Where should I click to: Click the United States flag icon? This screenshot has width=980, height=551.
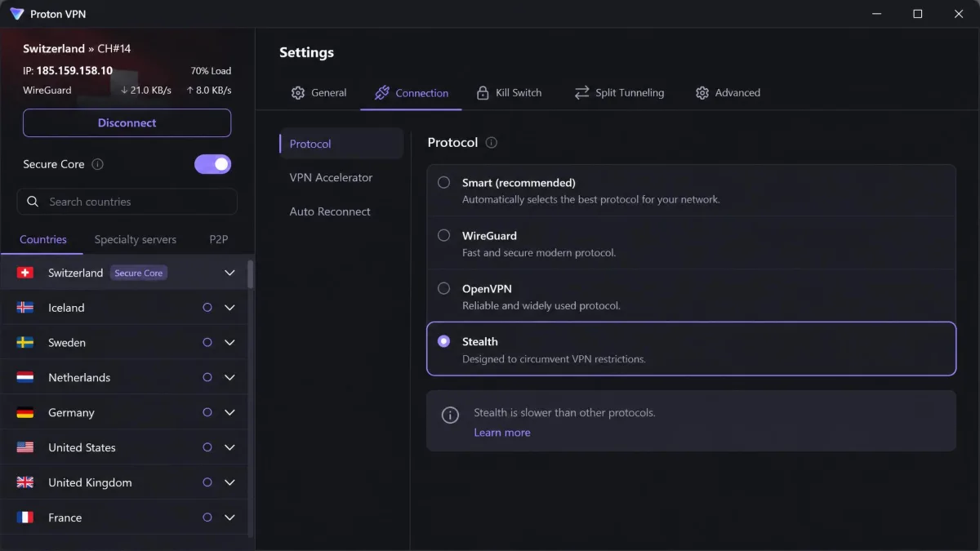click(25, 447)
